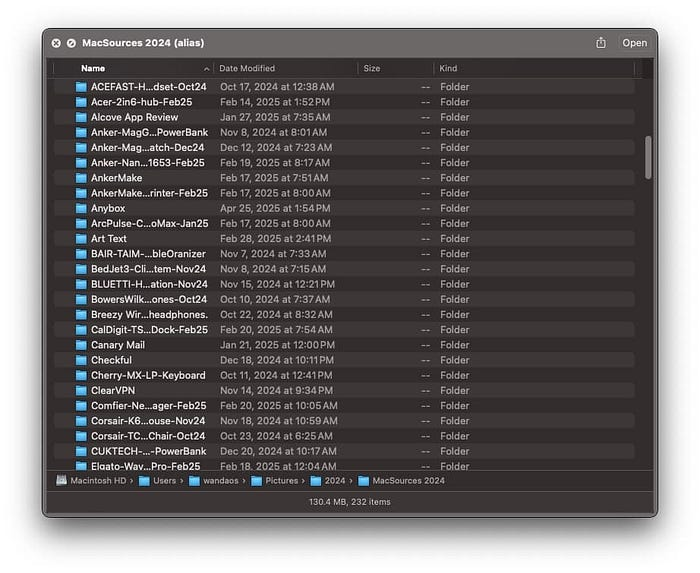Select the Breezy Wir...headphones. folder icon

pos(81,314)
